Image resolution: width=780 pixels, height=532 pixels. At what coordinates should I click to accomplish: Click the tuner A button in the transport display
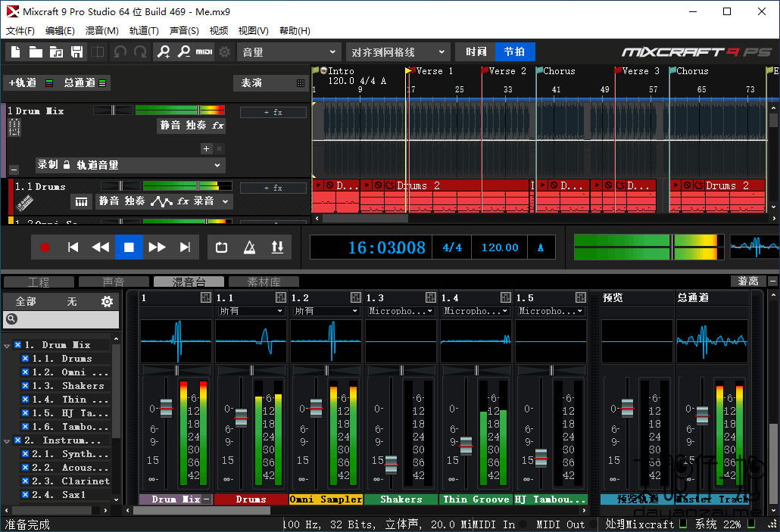pos(541,247)
